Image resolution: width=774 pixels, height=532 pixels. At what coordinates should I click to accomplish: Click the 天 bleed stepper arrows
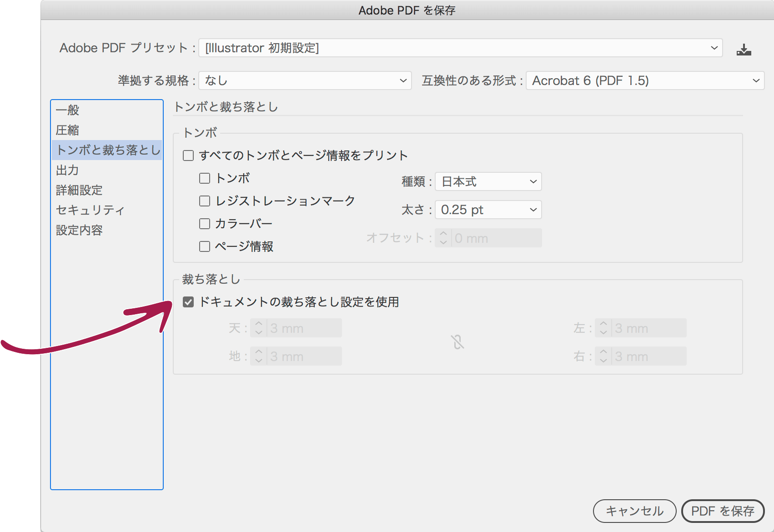259,328
